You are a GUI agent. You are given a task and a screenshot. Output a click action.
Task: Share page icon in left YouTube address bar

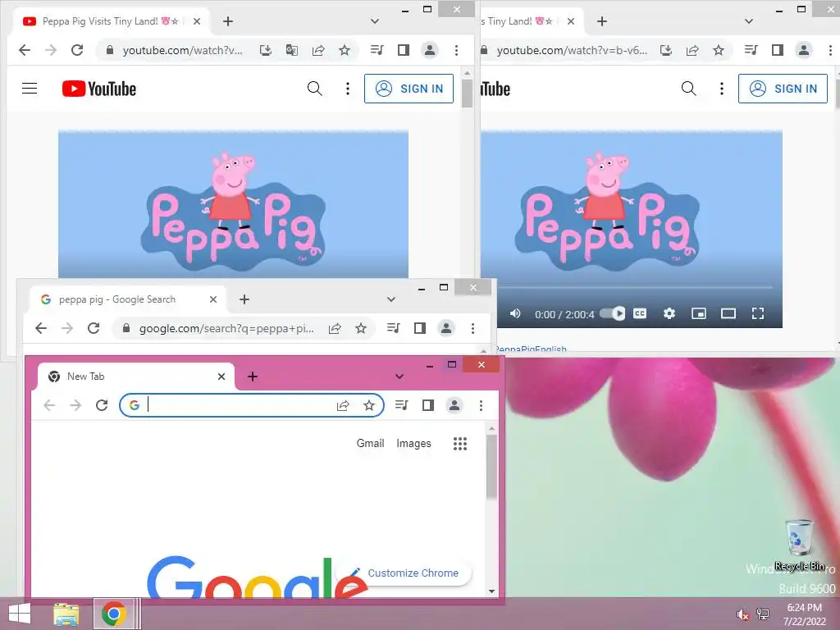pos(318,50)
